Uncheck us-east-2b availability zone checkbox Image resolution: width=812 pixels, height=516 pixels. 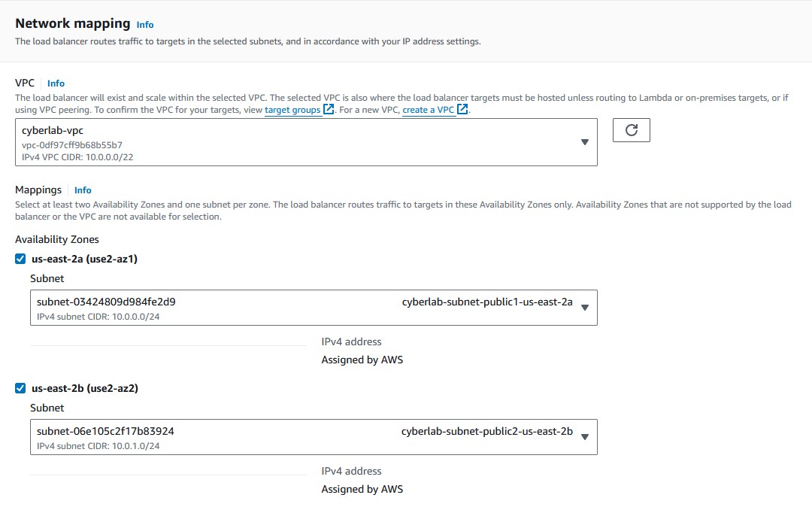click(20, 388)
